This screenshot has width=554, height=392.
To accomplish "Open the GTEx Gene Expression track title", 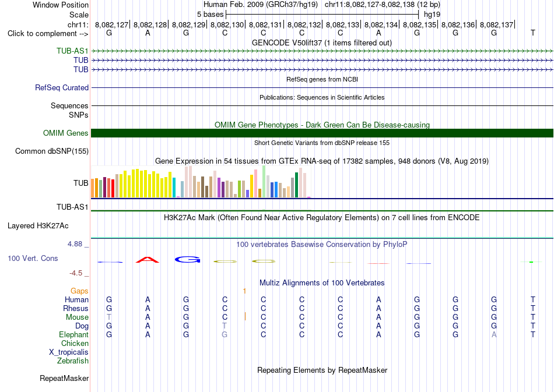I will point(322,161).
